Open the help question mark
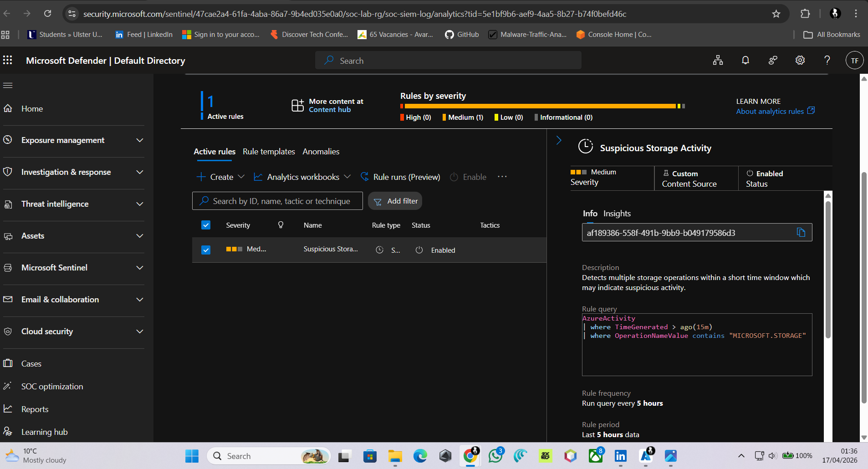 point(827,60)
